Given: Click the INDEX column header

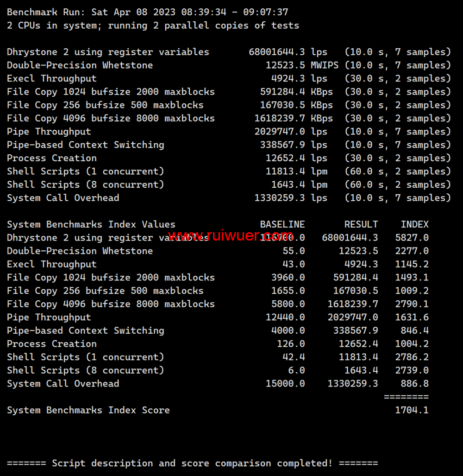Looking at the screenshot, I should click(414, 225).
